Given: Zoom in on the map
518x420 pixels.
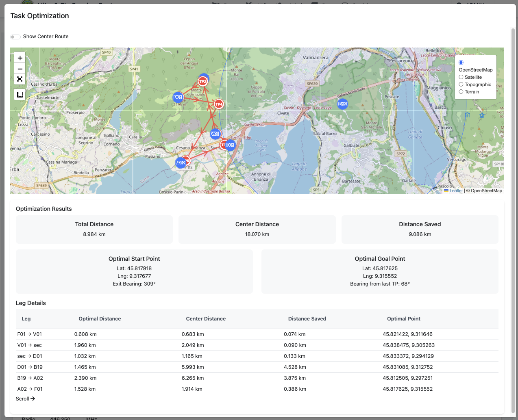Looking at the screenshot, I should 20,58.
